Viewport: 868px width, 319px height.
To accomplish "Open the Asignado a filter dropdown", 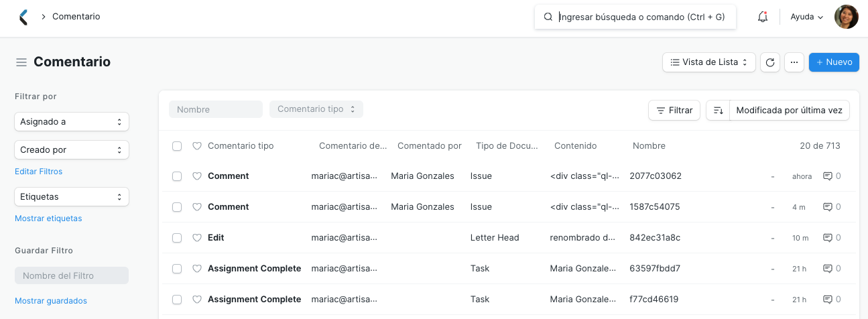I will pyautogui.click(x=72, y=122).
